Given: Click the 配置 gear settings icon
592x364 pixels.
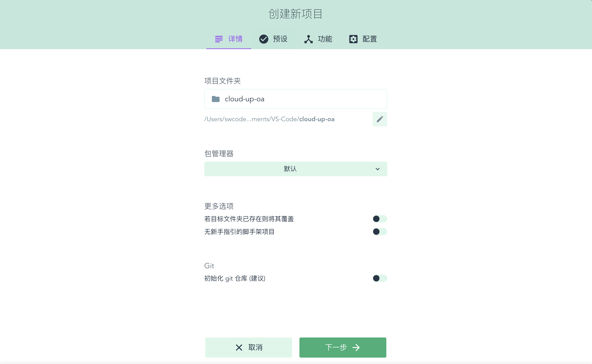Looking at the screenshot, I should tap(353, 38).
